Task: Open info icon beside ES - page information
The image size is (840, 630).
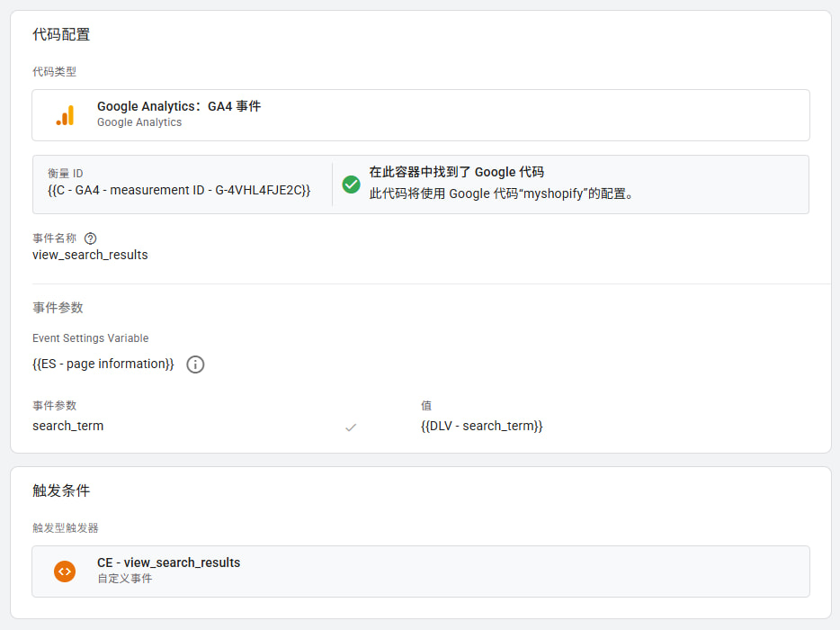Action: [195, 364]
